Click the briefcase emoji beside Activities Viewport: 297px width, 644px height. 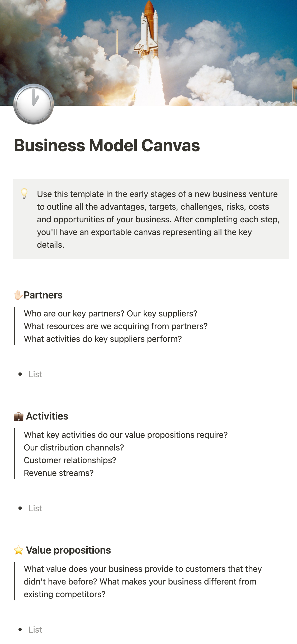click(18, 416)
